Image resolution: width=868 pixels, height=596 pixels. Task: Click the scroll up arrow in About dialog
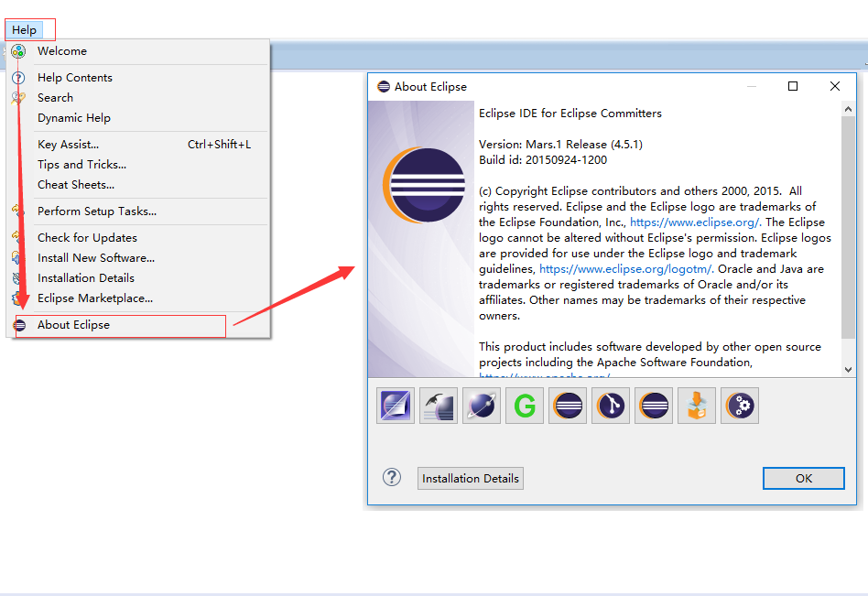[x=848, y=110]
